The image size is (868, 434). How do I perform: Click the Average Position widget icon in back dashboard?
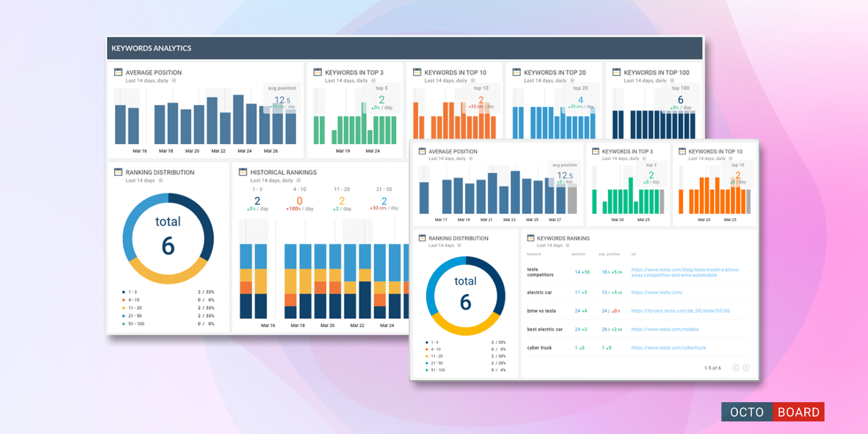click(x=118, y=72)
